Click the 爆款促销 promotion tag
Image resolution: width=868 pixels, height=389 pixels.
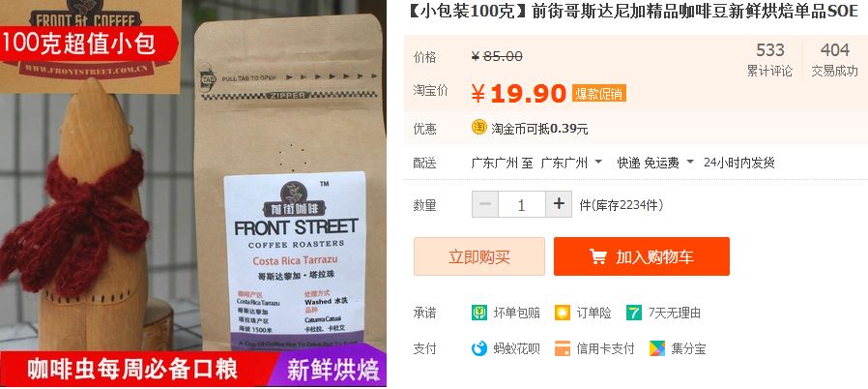point(599,94)
